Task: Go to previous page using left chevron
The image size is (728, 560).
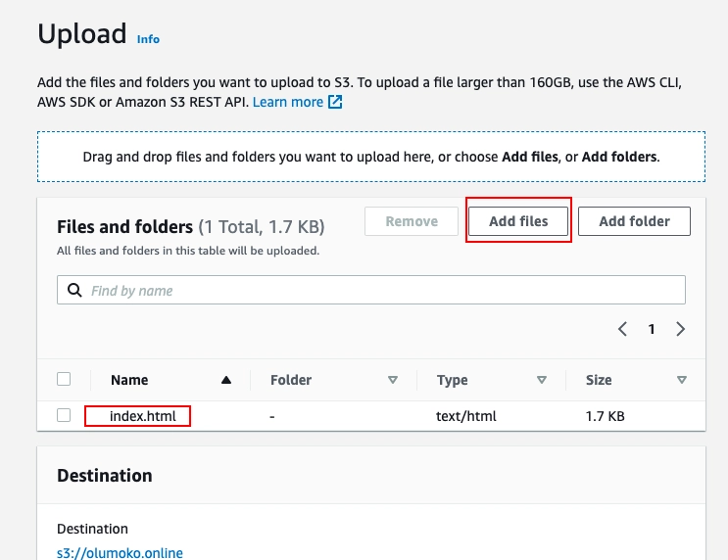Action: (x=622, y=329)
